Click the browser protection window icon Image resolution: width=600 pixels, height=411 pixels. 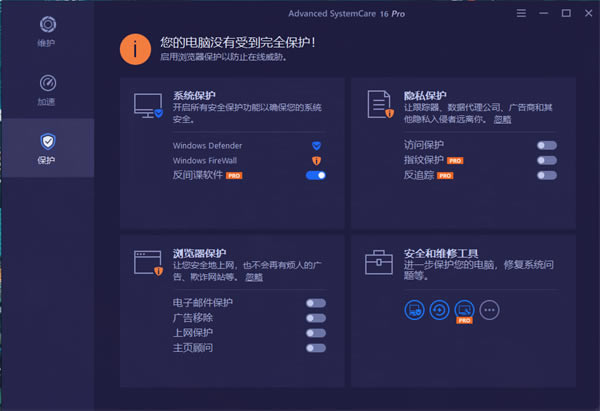148,263
